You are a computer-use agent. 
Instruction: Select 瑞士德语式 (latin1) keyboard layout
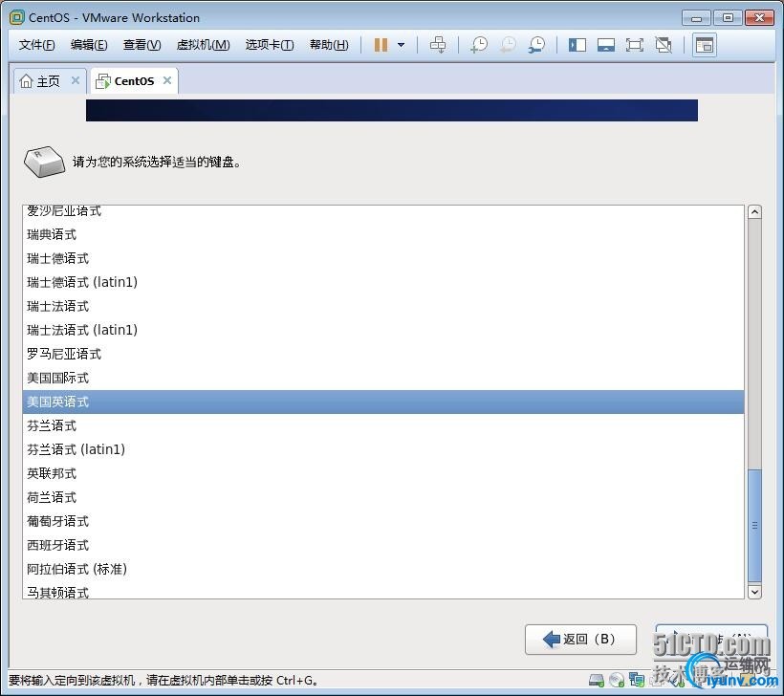tap(383, 282)
